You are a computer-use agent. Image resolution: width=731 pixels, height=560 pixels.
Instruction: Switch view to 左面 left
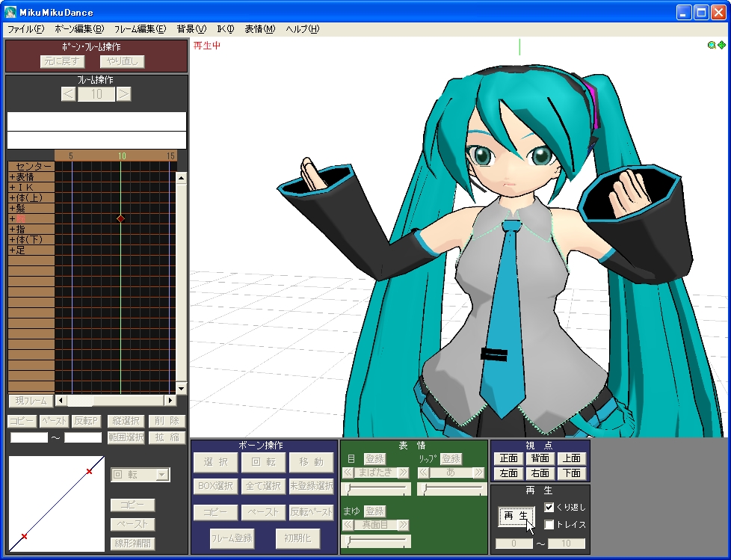pyautogui.click(x=508, y=473)
